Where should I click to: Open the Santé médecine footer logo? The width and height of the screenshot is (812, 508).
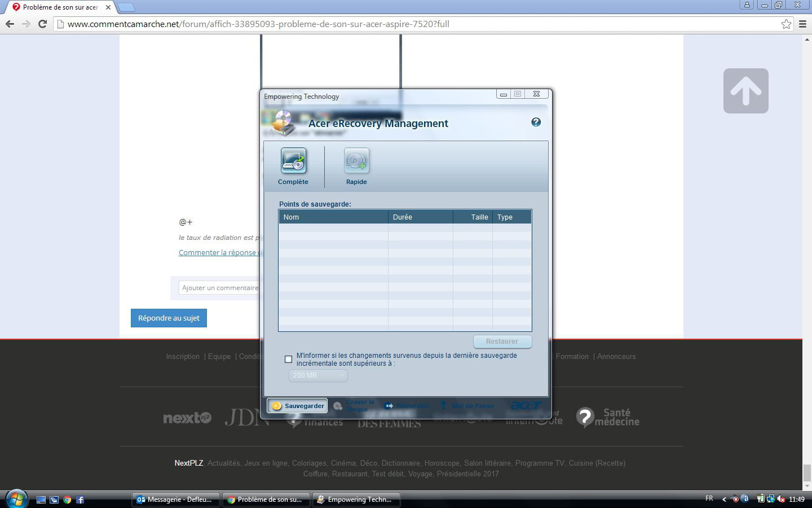(608, 417)
